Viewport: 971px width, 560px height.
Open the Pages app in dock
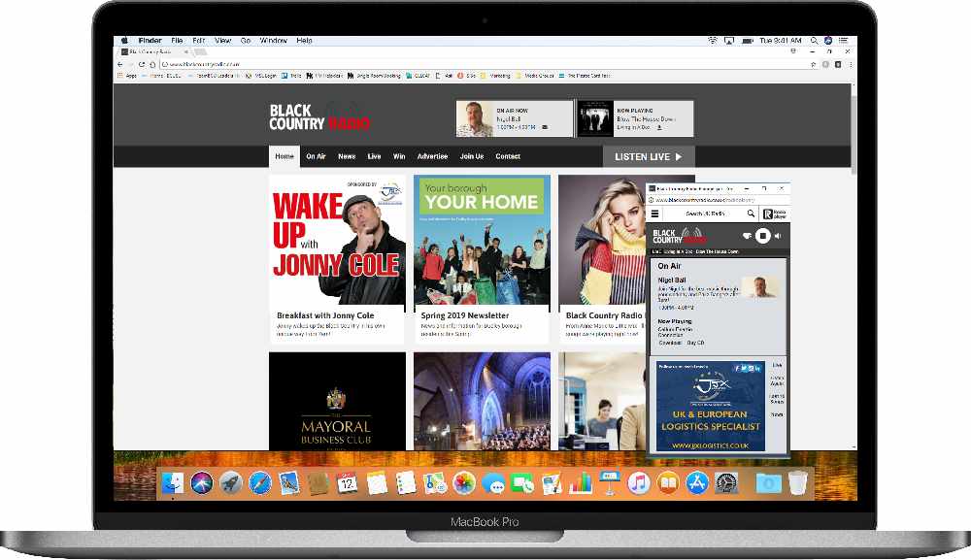coord(552,483)
